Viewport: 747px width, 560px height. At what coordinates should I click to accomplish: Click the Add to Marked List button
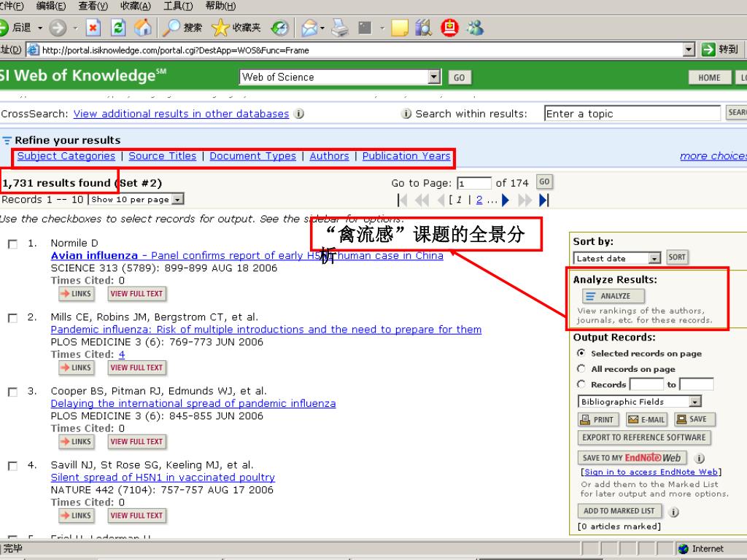tap(619, 511)
